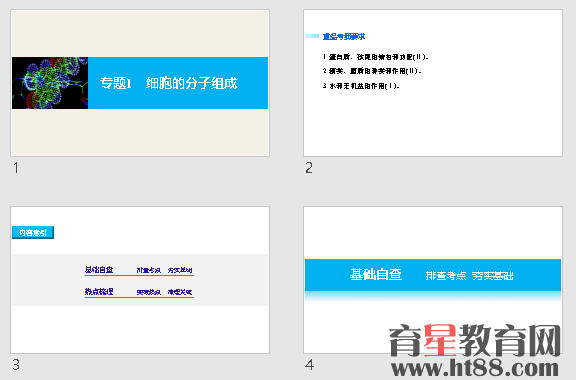The width and height of the screenshot is (576, 380).
Task: Click 夯实基础 link text on slide 3
Action: point(180,270)
